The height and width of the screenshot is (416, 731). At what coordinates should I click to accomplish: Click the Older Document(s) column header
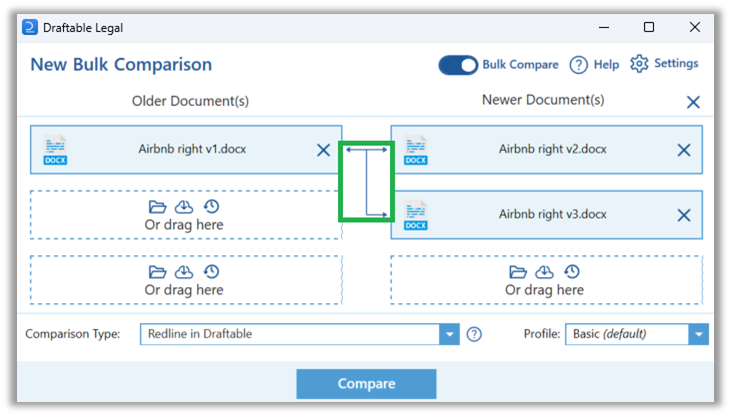(x=190, y=101)
